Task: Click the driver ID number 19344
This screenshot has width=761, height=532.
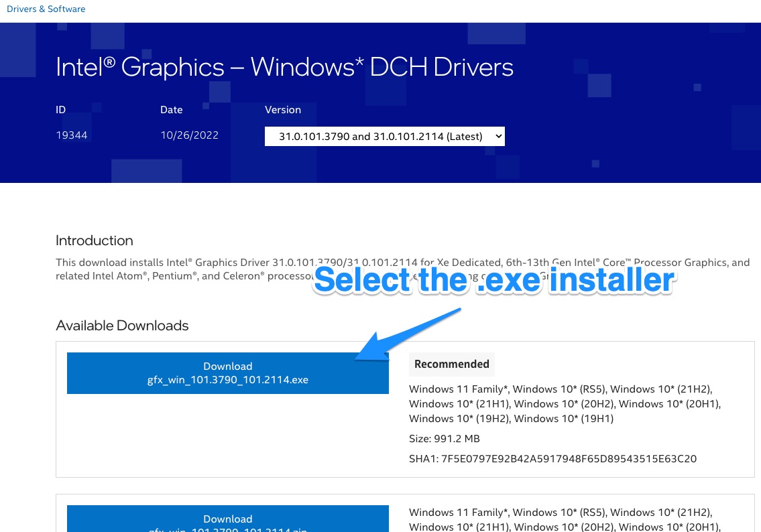Action: pyautogui.click(x=71, y=135)
